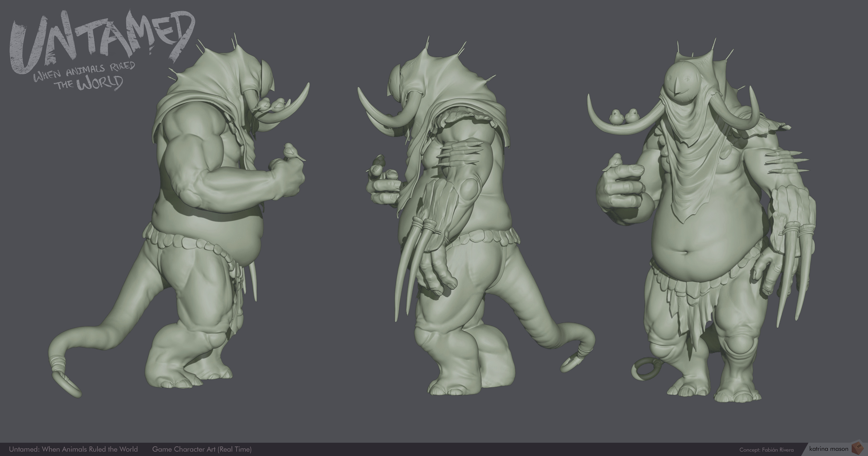
Task: Click the left side-view character render
Action: click(179, 215)
